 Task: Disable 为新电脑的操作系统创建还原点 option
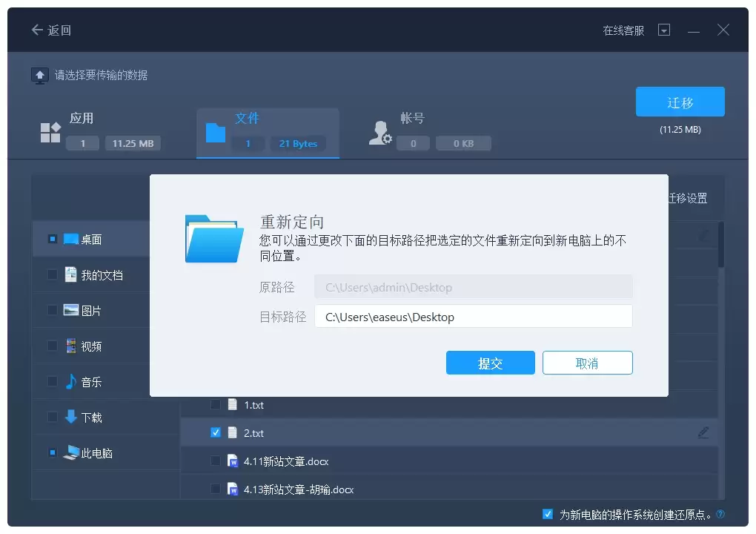pyautogui.click(x=547, y=513)
